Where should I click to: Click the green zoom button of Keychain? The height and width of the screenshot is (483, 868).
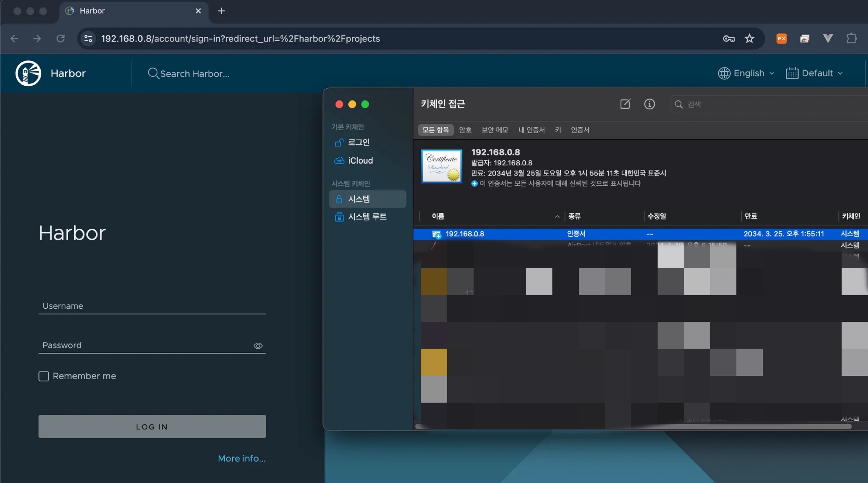tap(365, 104)
